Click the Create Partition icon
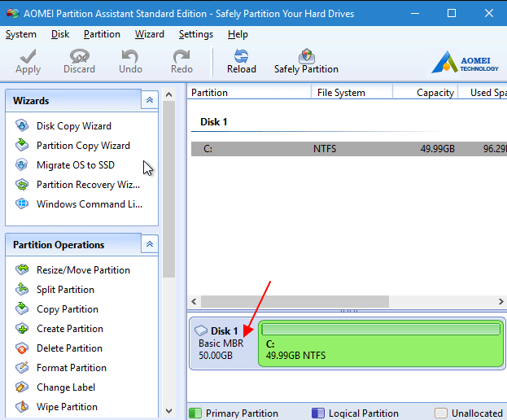Screen dimensions: 507x420 pos(22,328)
